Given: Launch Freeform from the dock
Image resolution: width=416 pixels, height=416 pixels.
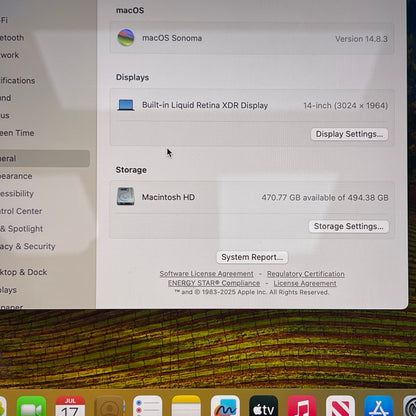Looking at the screenshot, I should pyautogui.click(x=225, y=406).
